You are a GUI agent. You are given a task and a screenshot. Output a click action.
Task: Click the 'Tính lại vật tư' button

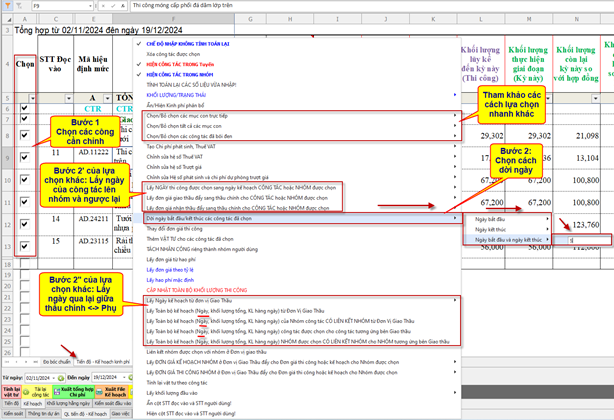10,394
